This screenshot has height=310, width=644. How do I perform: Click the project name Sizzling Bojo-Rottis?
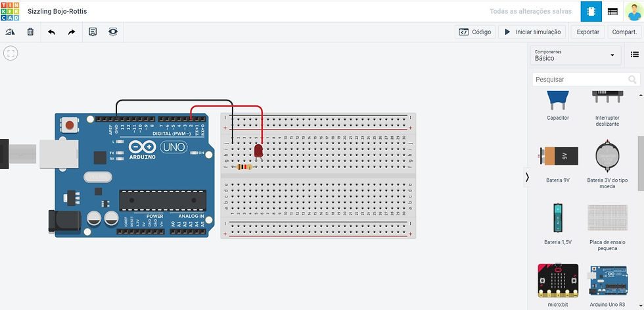pos(57,11)
